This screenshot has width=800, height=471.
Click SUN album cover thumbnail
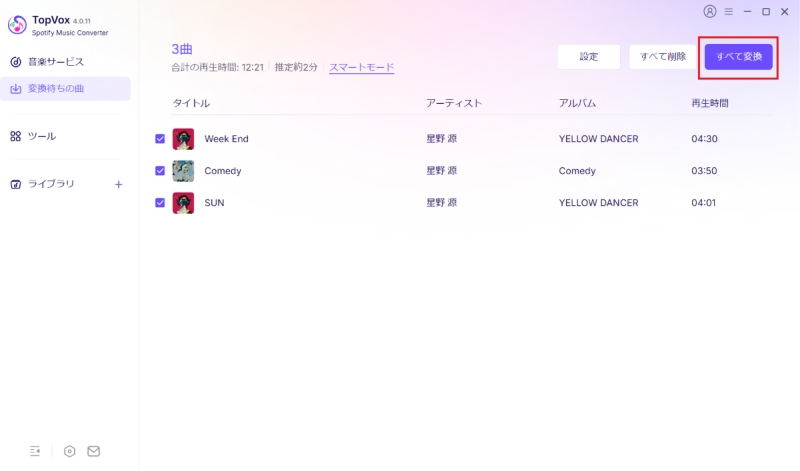183,203
